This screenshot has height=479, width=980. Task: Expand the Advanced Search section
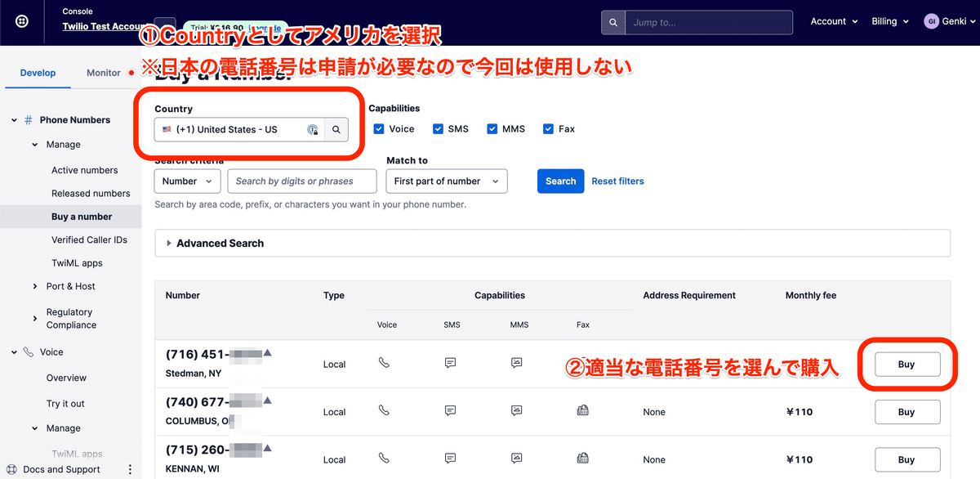pos(553,244)
